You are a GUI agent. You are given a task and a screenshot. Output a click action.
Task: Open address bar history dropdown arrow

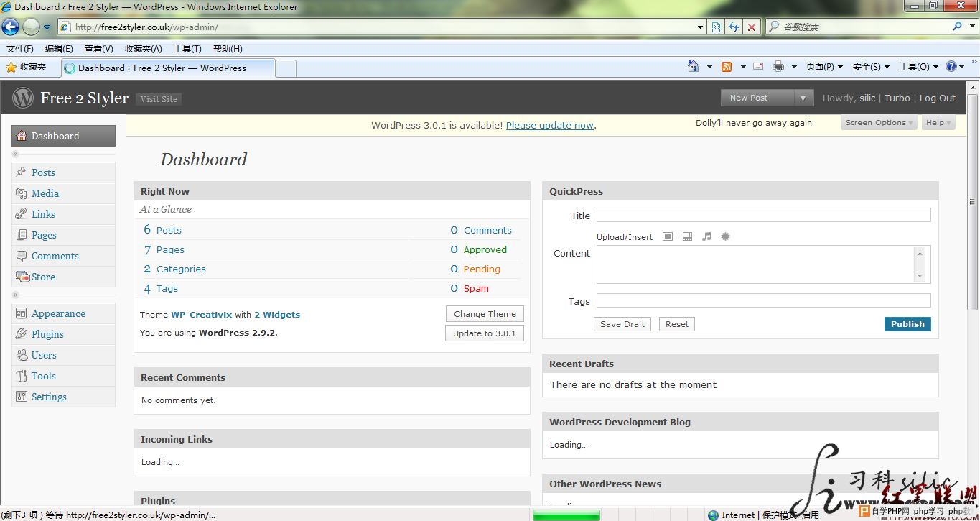(701, 27)
